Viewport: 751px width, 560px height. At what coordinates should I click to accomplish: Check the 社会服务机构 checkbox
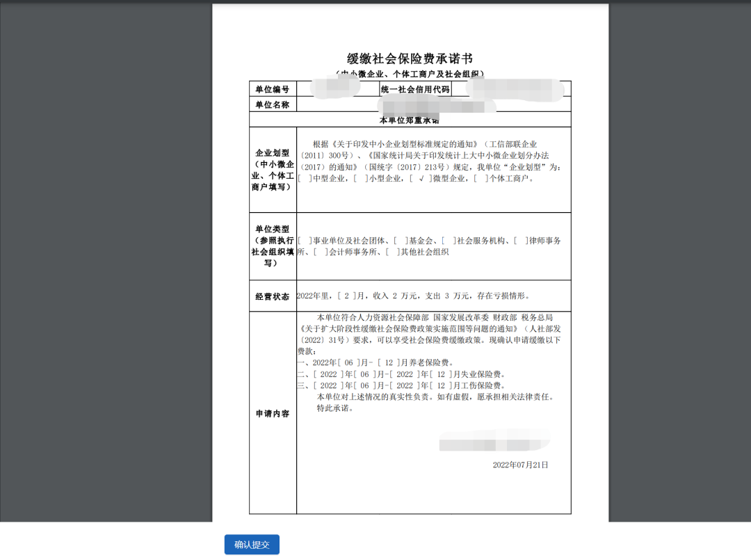point(449,241)
